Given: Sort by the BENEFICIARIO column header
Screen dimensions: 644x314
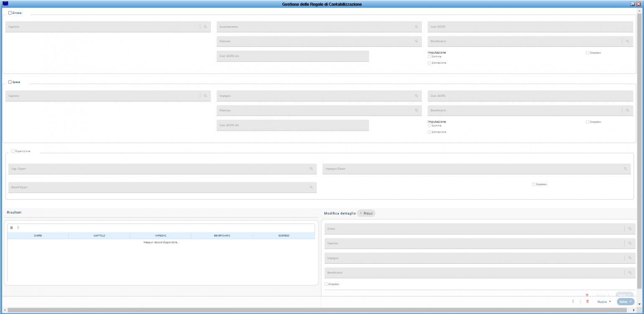Looking at the screenshot, I should click(x=222, y=236).
